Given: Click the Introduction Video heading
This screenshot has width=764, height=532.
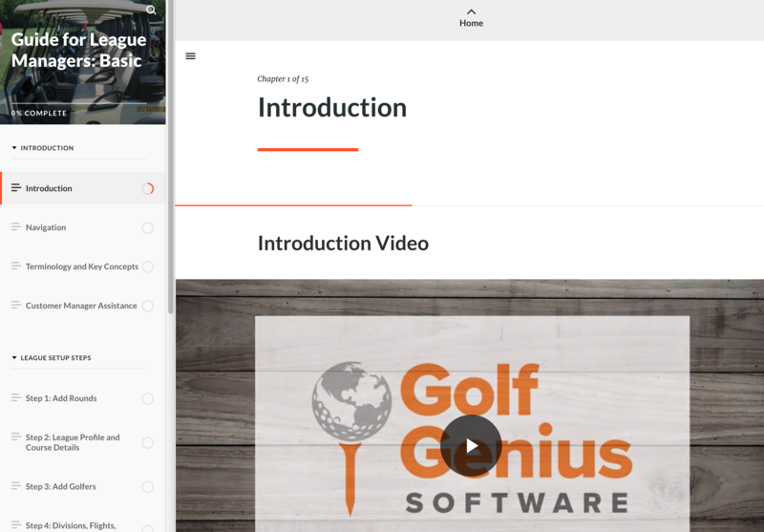Looking at the screenshot, I should [343, 244].
